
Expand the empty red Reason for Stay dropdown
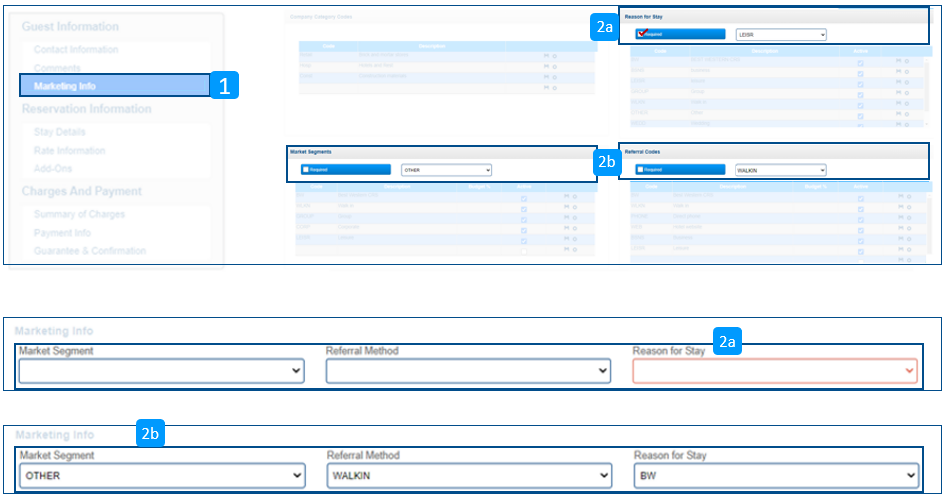tap(775, 371)
